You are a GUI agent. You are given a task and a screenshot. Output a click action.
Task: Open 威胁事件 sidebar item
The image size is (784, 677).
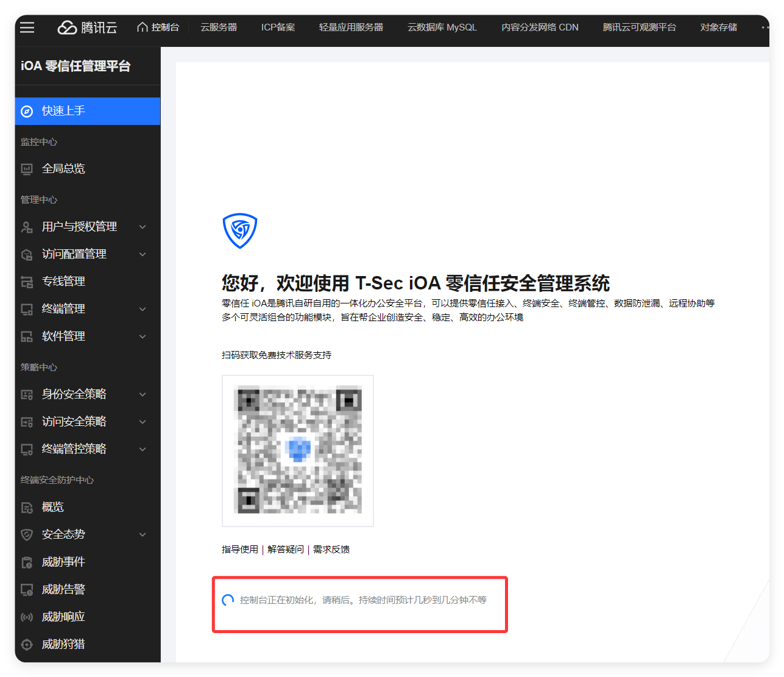pyautogui.click(x=88, y=562)
